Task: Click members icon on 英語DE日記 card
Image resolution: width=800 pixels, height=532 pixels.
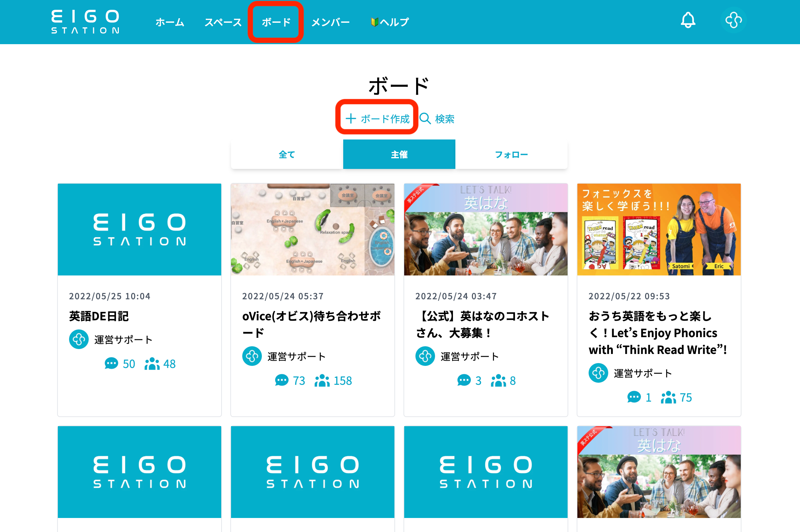Action: point(152,363)
